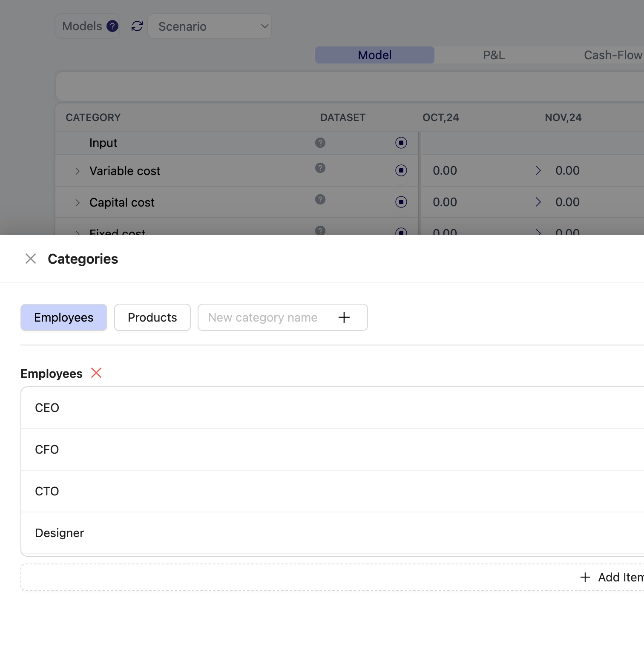644x650 pixels.
Task: Select the CTO item
Action: pos(333,492)
